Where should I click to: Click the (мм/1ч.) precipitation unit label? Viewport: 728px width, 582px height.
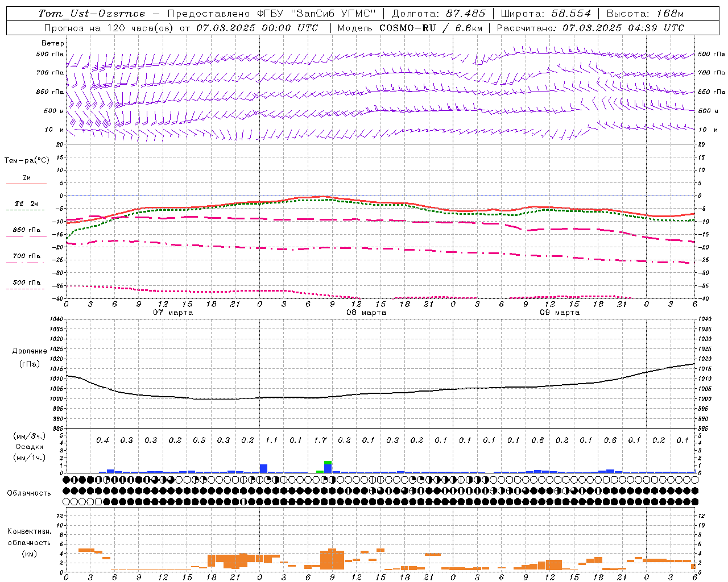tap(30, 458)
